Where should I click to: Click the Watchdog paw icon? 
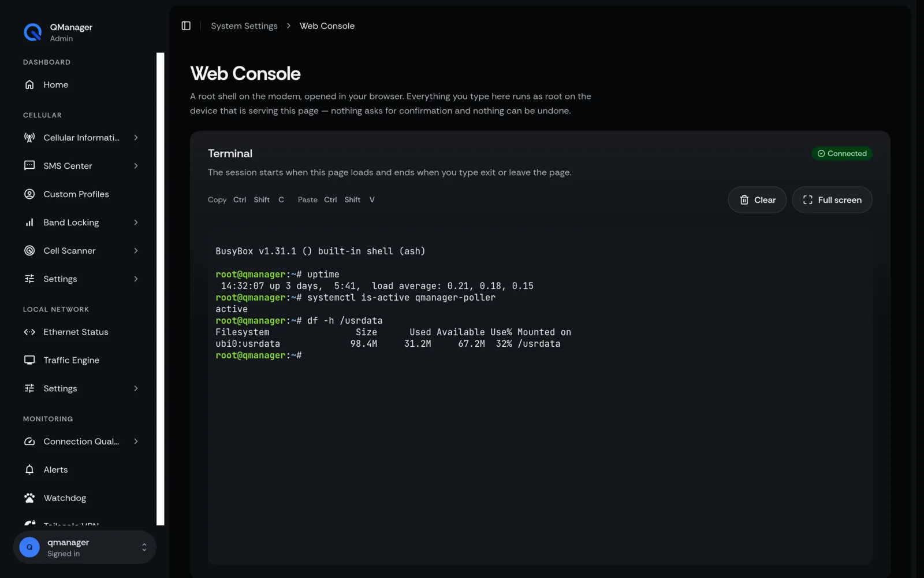coord(29,498)
